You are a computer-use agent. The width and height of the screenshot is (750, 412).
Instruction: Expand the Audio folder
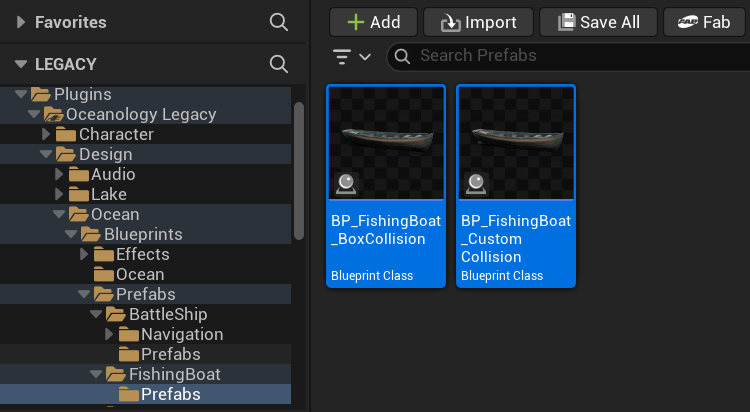pos(58,174)
